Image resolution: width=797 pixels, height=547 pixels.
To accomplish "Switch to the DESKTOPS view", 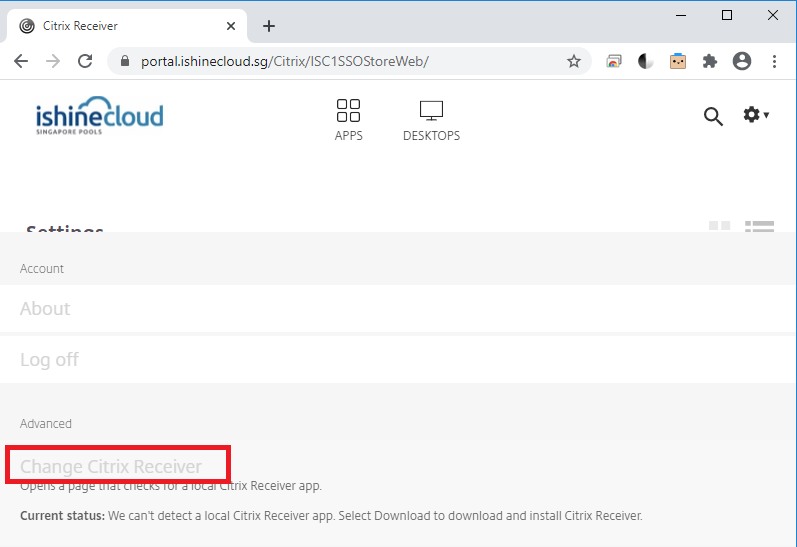I will tap(432, 120).
